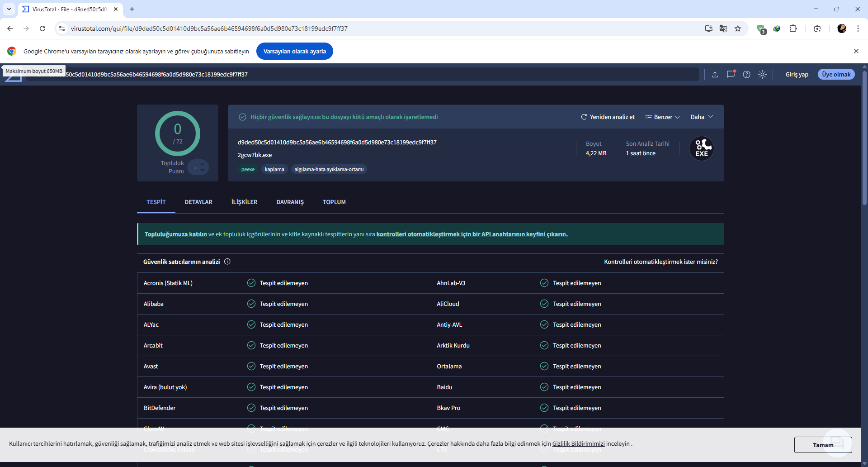Image resolution: width=868 pixels, height=467 pixels.
Task: Click the AhnLab-V3 vendor name
Action: pyautogui.click(x=451, y=283)
